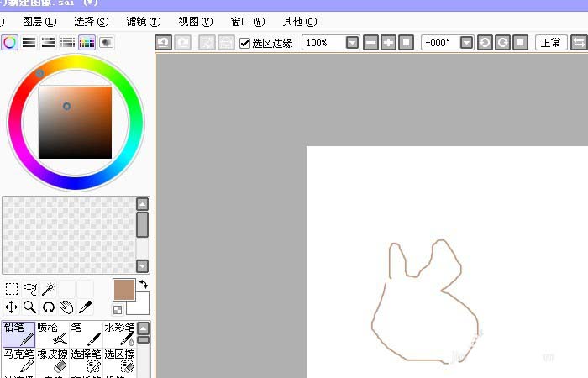The width and height of the screenshot is (588, 378).
Task: Choose the 水彩笔 watercolor brush
Action: pyautogui.click(x=119, y=334)
